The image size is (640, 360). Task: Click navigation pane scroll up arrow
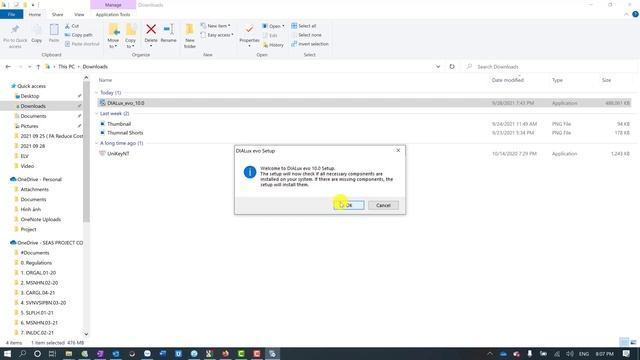[86, 78]
